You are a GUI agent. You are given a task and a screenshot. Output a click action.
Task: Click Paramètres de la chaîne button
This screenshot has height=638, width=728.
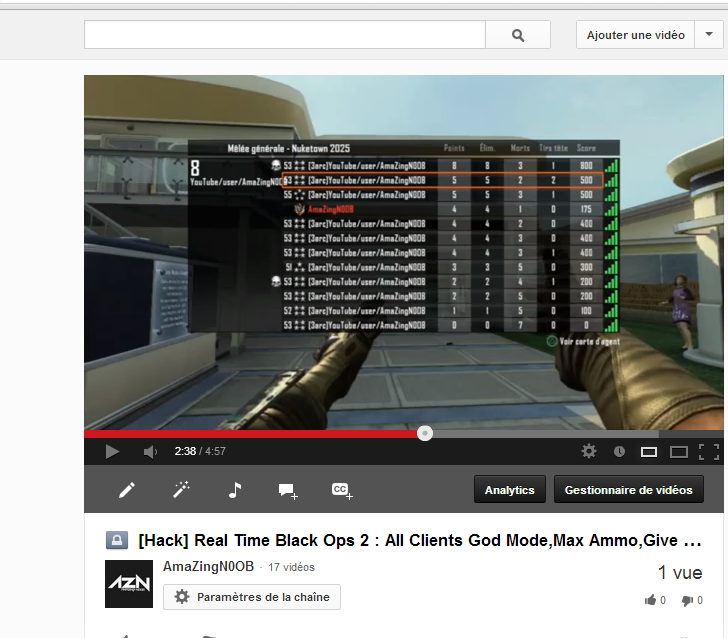252,597
